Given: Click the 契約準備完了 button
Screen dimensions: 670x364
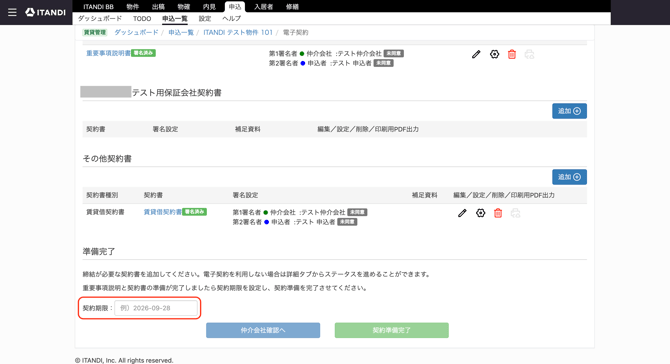Looking at the screenshot, I should point(391,330).
